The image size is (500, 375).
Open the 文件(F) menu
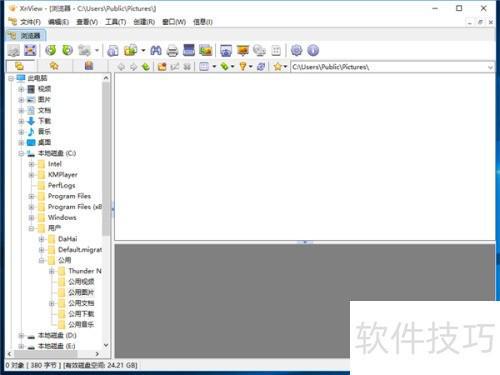[30, 22]
